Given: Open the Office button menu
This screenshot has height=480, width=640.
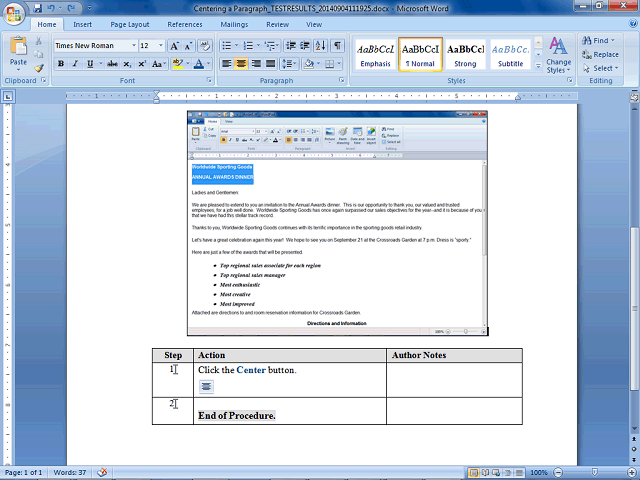Looking at the screenshot, I should (x=14, y=15).
